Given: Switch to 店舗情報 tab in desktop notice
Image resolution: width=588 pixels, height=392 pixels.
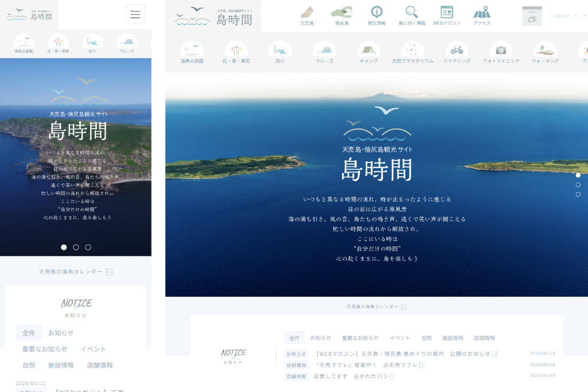Looking at the screenshot, I should 484,338.
